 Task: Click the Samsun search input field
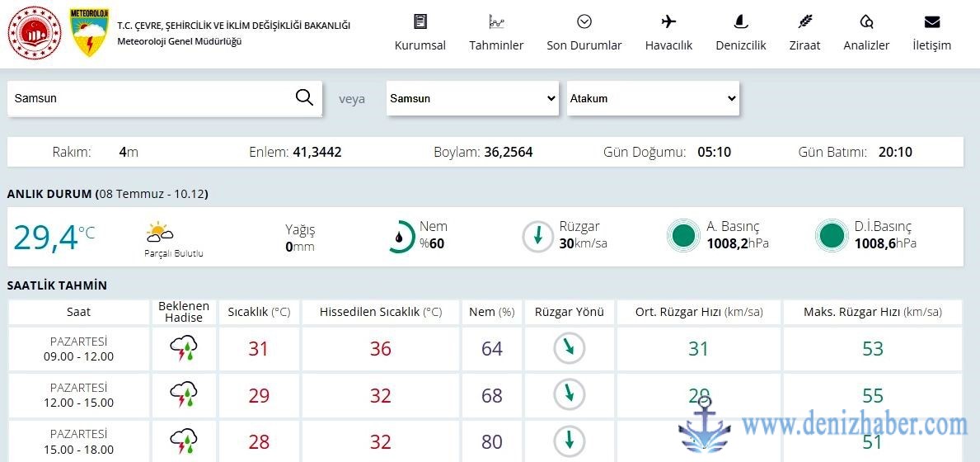pos(148,98)
